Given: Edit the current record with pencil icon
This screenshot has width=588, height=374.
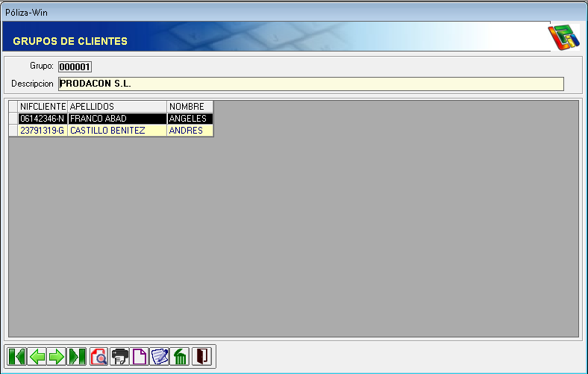Looking at the screenshot, I should [160, 356].
